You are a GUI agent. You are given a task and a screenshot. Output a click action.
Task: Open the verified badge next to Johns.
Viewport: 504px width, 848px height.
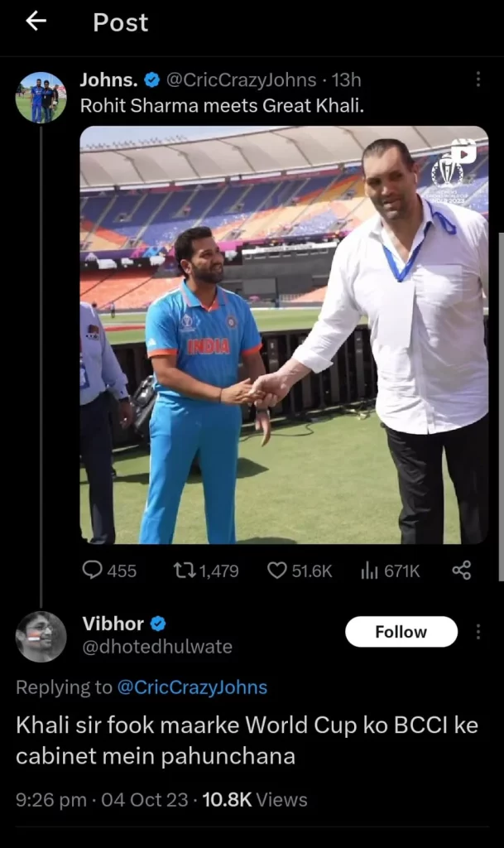pyautogui.click(x=152, y=80)
